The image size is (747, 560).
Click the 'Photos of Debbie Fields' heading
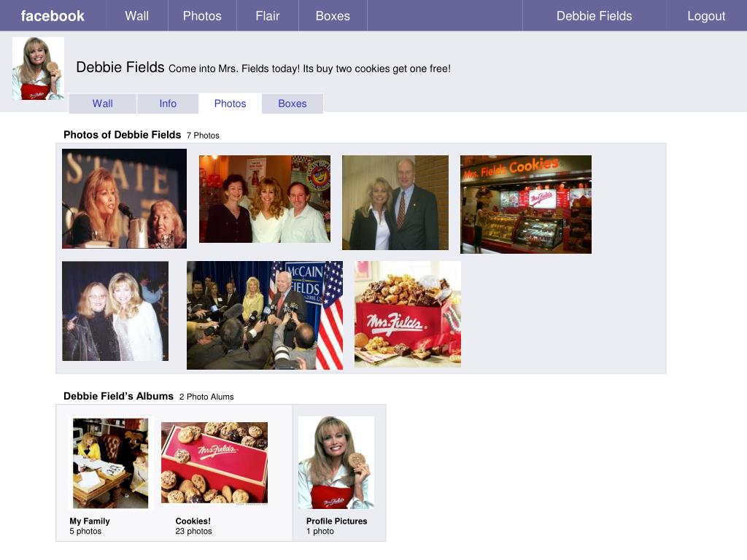click(123, 135)
